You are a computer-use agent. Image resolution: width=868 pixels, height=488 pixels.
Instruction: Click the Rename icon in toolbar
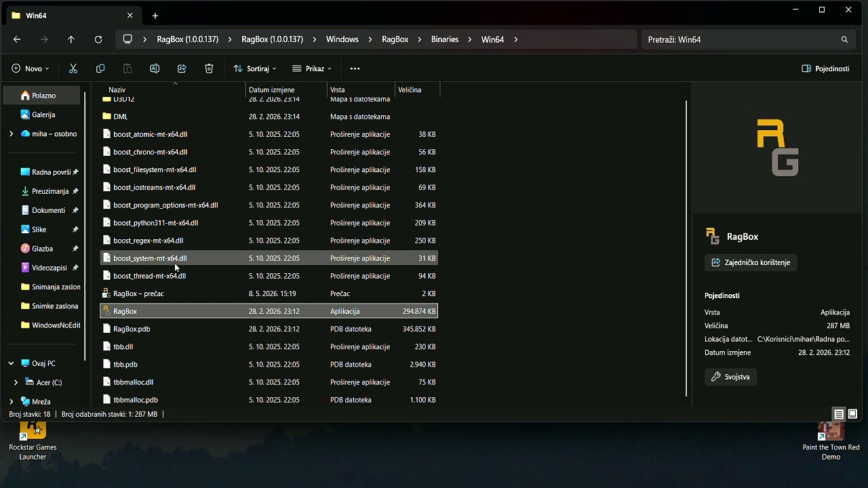(x=155, y=68)
